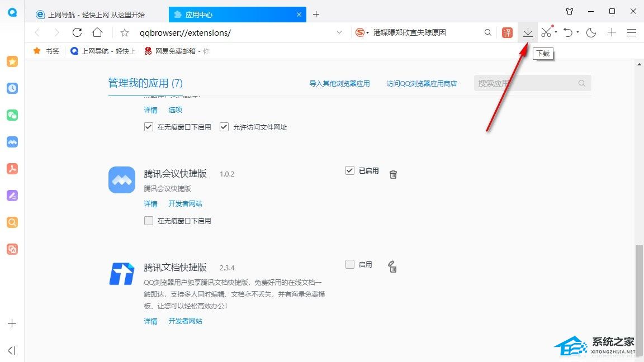Bookmark this page with star icon
This screenshot has height=362, width=644.
click(x=125, y=32)
